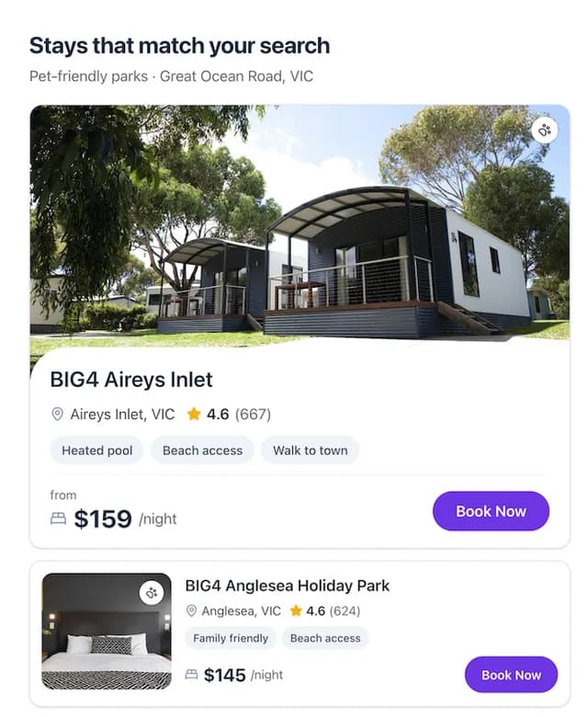Viewport: 588px width, 717px height.
Task: Click the (667) review count
Action: (253, 415)
